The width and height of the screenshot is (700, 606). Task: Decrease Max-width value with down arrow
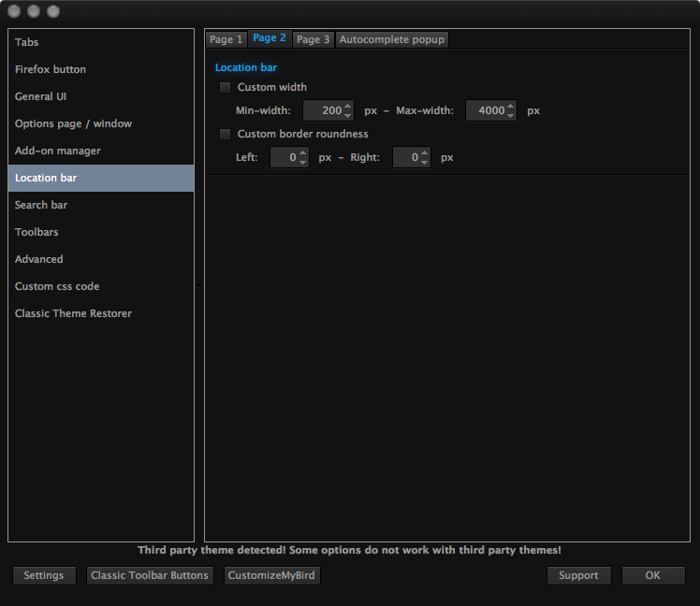tap(511, 116)
